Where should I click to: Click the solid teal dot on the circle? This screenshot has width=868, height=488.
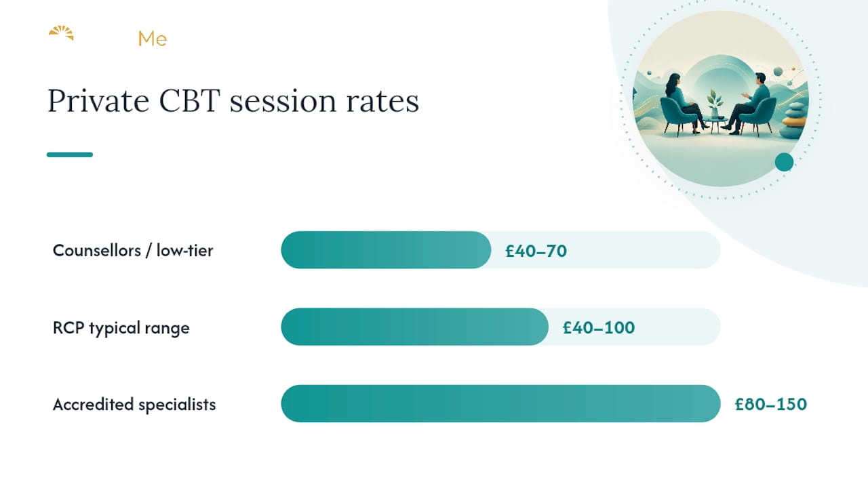[x=784, y=162]
